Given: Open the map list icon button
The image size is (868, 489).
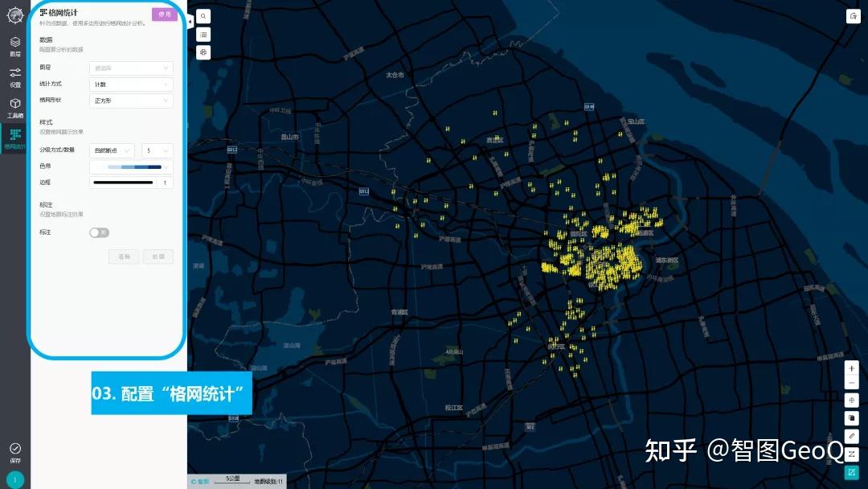Looking at the screenshot, I should 203,35.
